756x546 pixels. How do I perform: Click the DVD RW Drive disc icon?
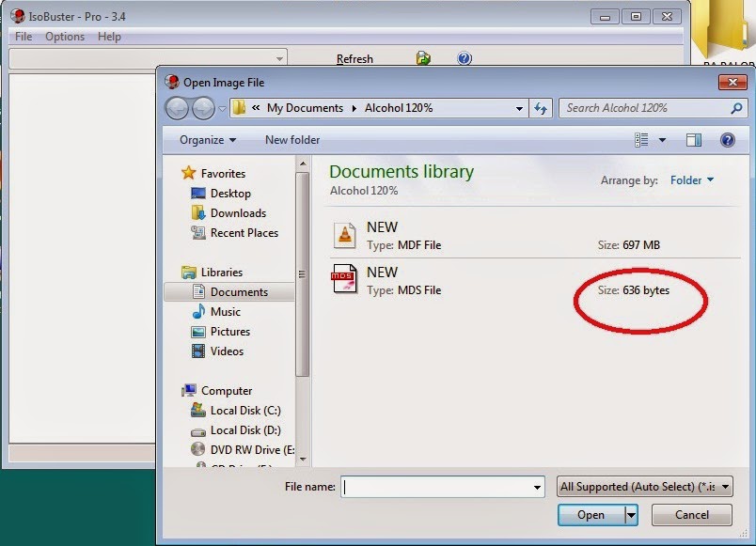198,449
